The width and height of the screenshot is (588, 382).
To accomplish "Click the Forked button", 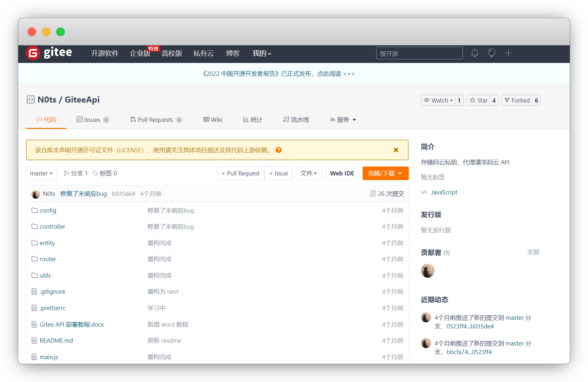I will [x=517, y=100].
